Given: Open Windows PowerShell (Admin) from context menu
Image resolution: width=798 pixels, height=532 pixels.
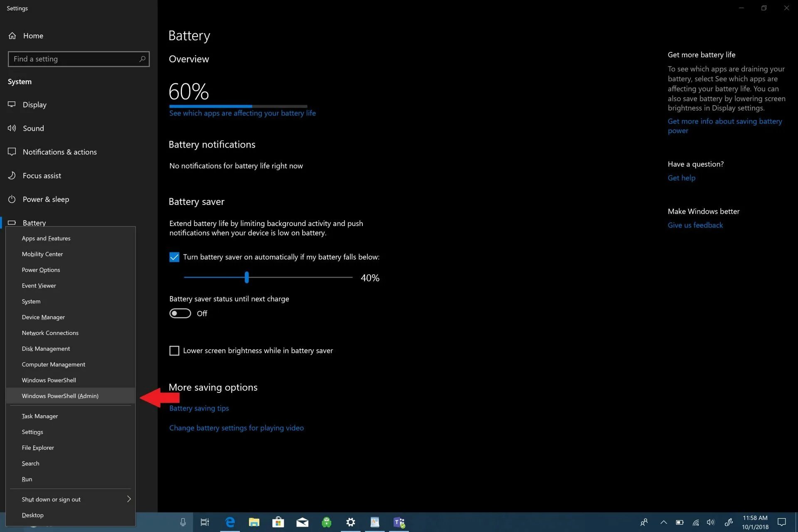Looking at the screenshot, I should 60,395.
